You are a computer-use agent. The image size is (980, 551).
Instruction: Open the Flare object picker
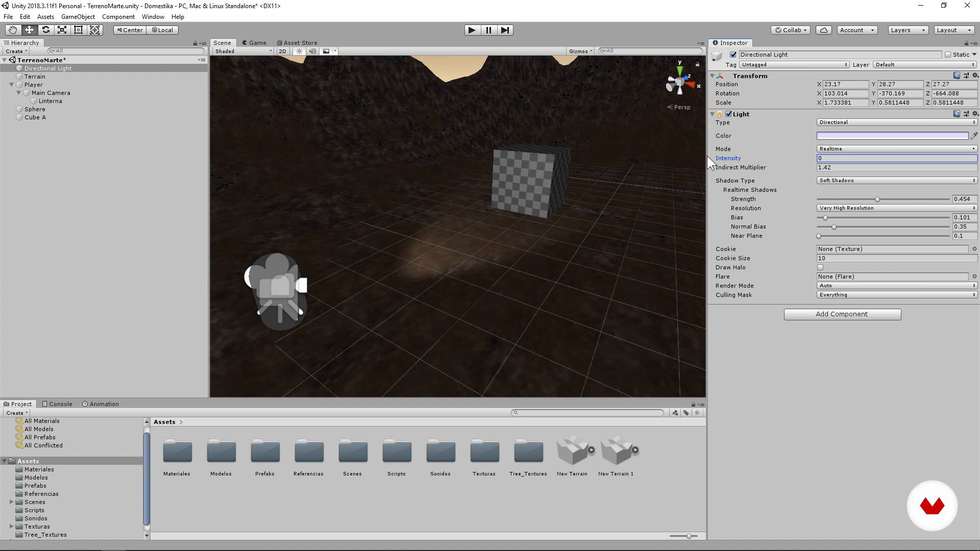[974, 277]
